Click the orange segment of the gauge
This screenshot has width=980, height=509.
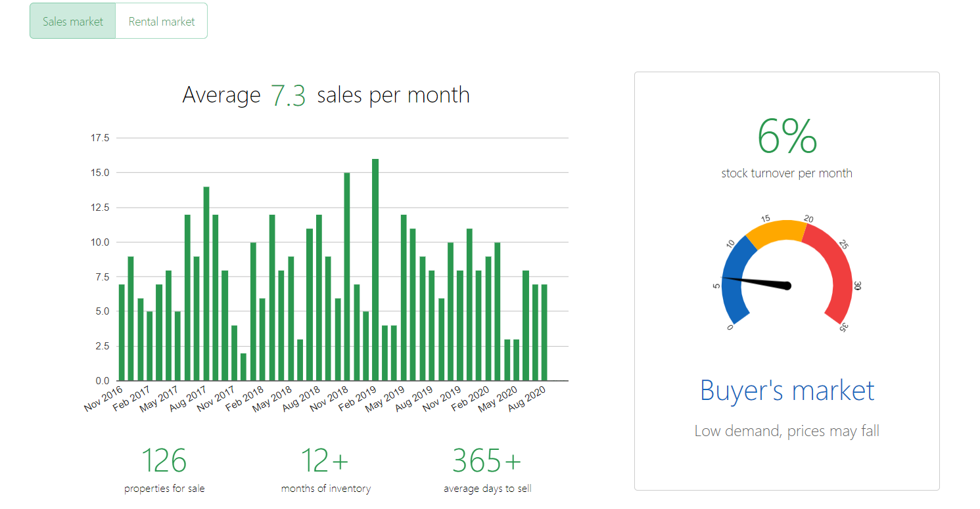click(x=777, y=233)
